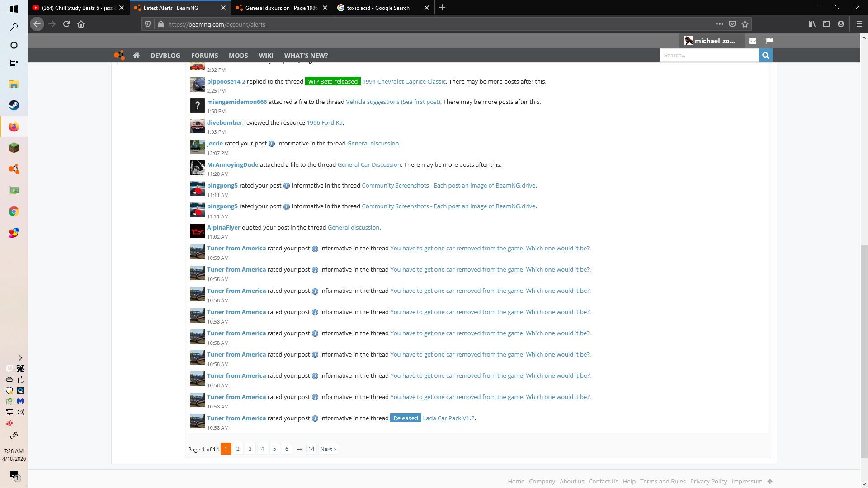Click the site Search... input field
This screenshot has height=488, width=868.
(x=709, y=55)
